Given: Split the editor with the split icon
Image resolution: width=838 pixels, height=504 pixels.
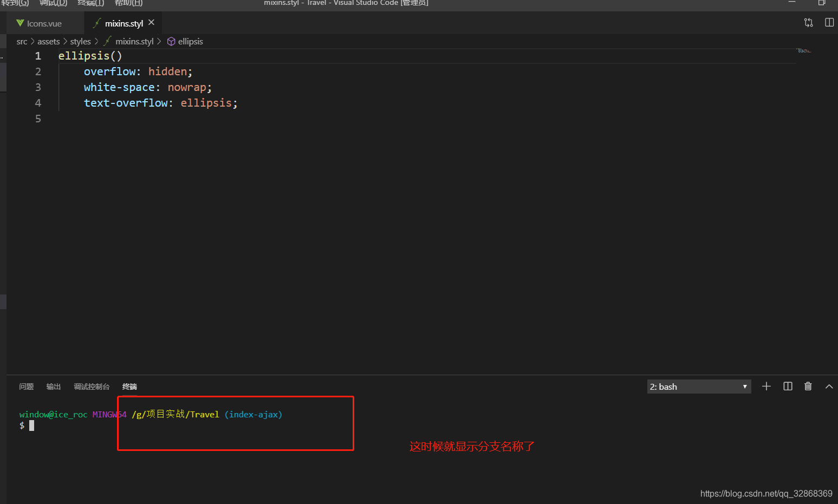Looking at the screenshot, I should pos(829,23).
